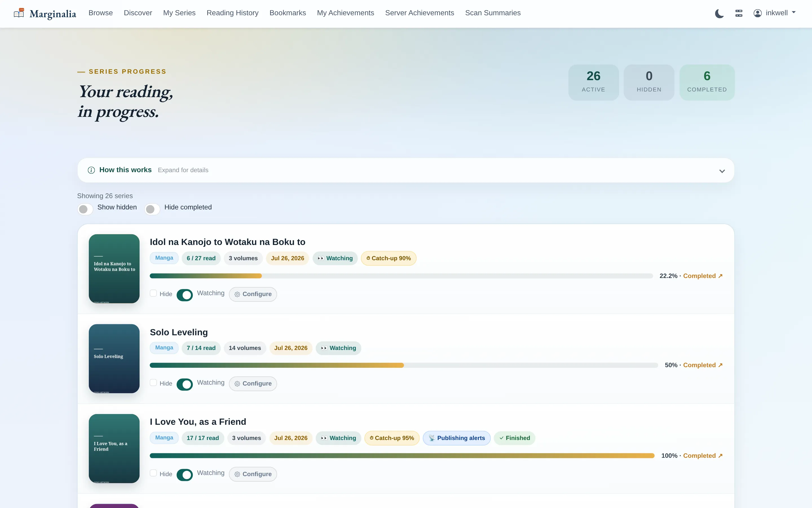Open Reading History

pyautogui.click(x=233, y=13)
